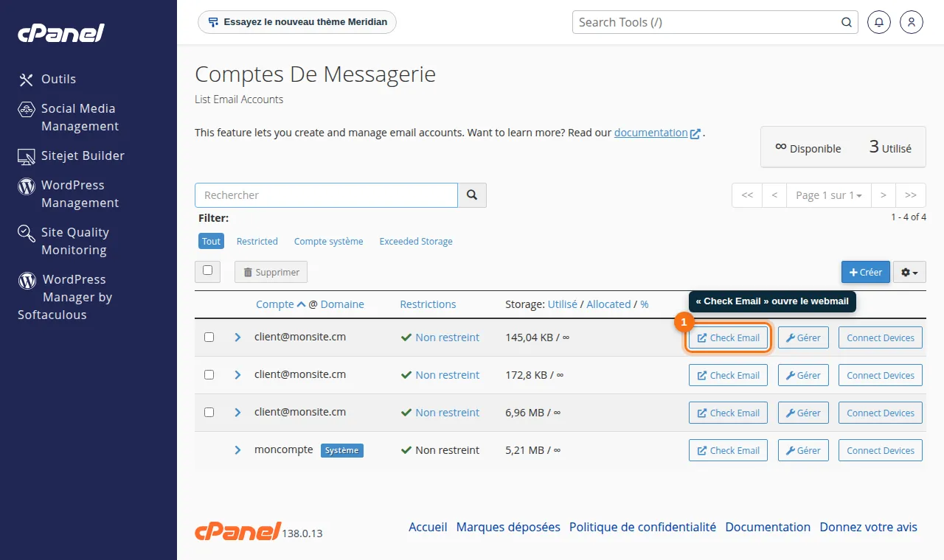944x560 pixels.
Task: Expand the 6,96 MB account row
Action: (x=237, y=413)
